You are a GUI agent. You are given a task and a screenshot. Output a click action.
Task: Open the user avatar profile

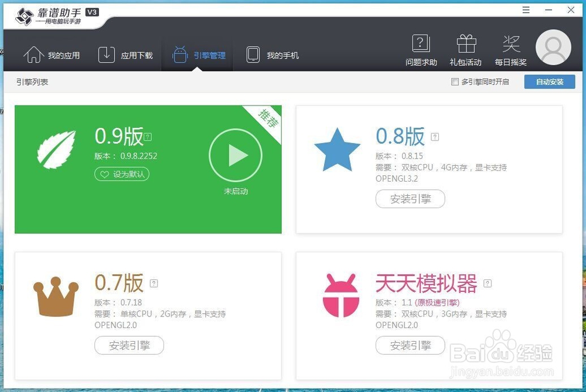pyautogui.click(x=553, y=47)
